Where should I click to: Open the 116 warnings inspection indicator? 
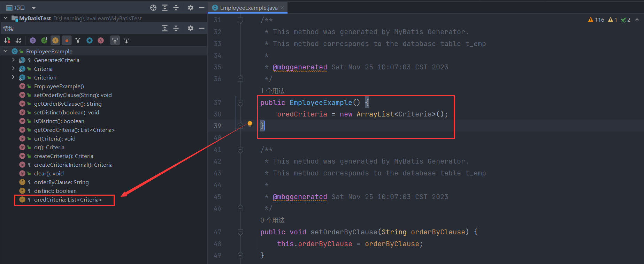596,20
